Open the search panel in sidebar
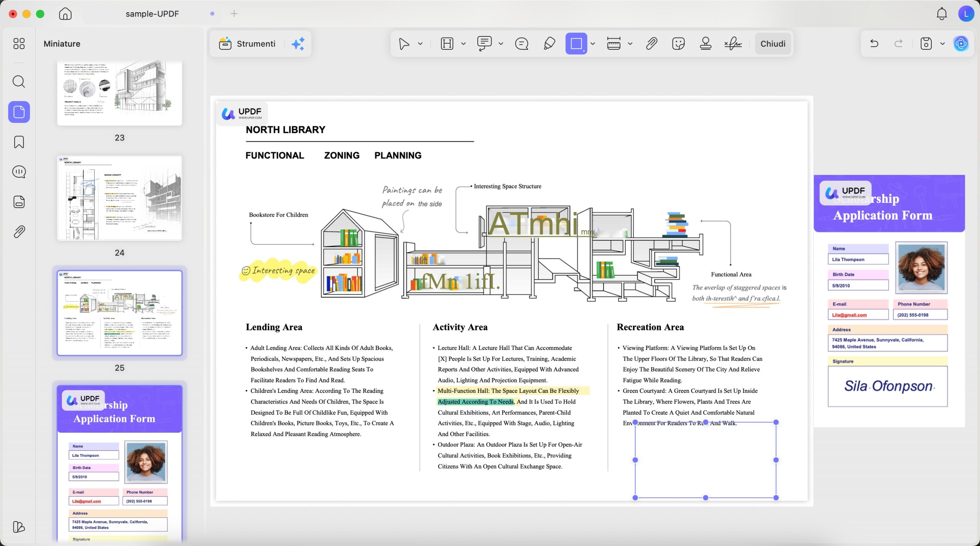 (x=19, y=82)
